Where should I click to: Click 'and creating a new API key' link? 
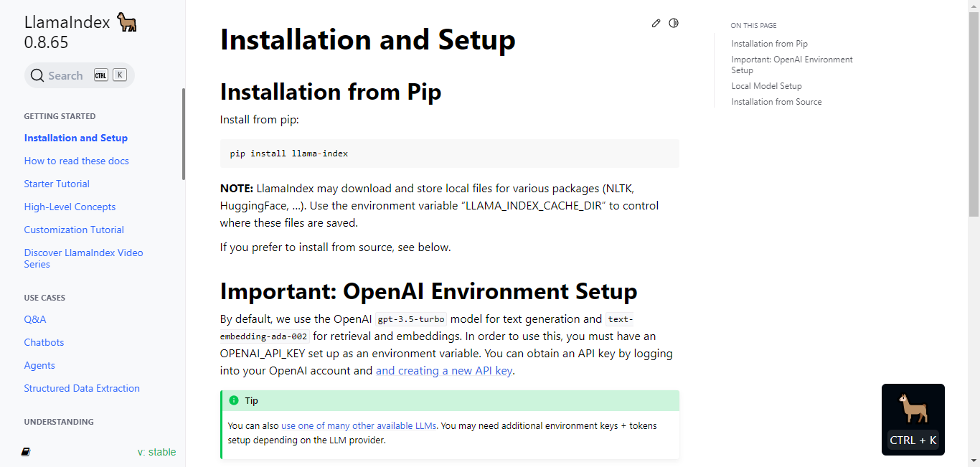pyautogui.click(x=444, y=371)
